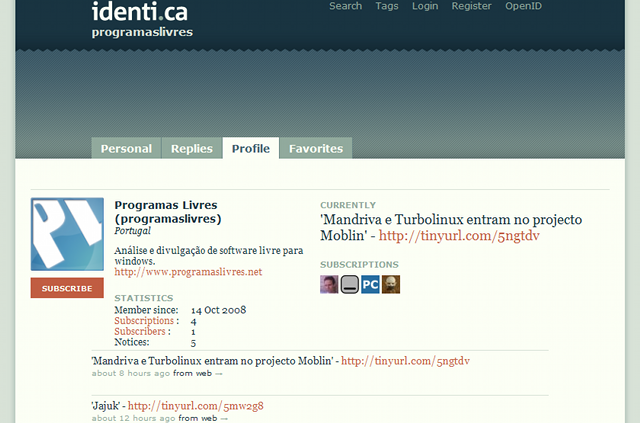Go to the Login page
This screenshot has height=423, width=640.
pyautogui.click(x=425, y=6)
